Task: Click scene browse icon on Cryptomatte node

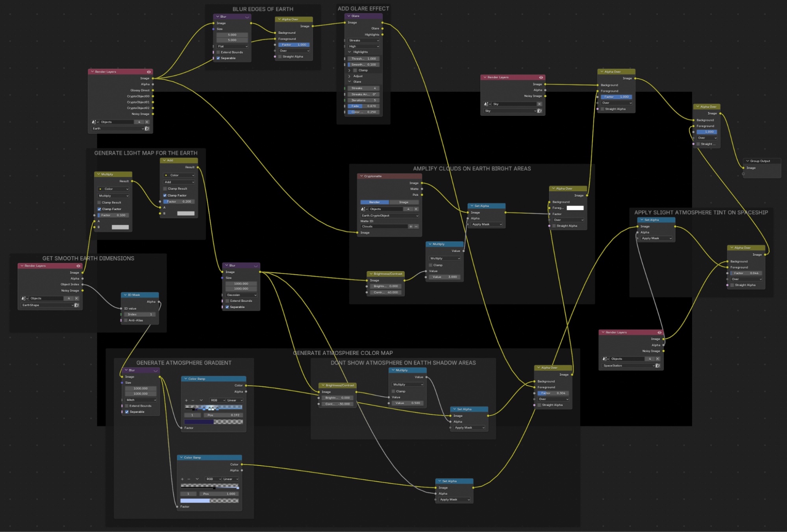Action: click(x=364, y=209)
